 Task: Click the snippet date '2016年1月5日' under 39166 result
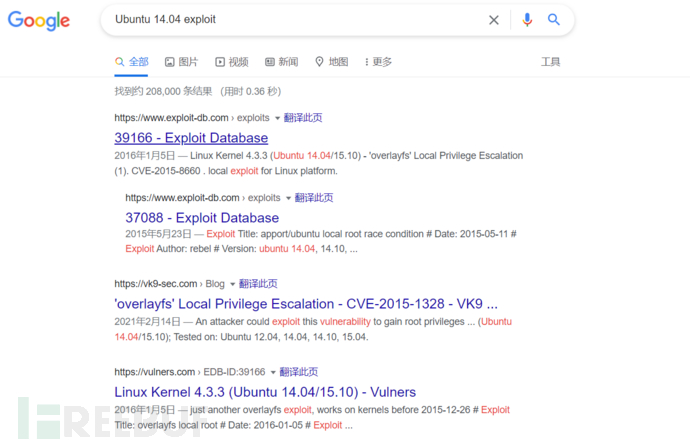point(145,156)
